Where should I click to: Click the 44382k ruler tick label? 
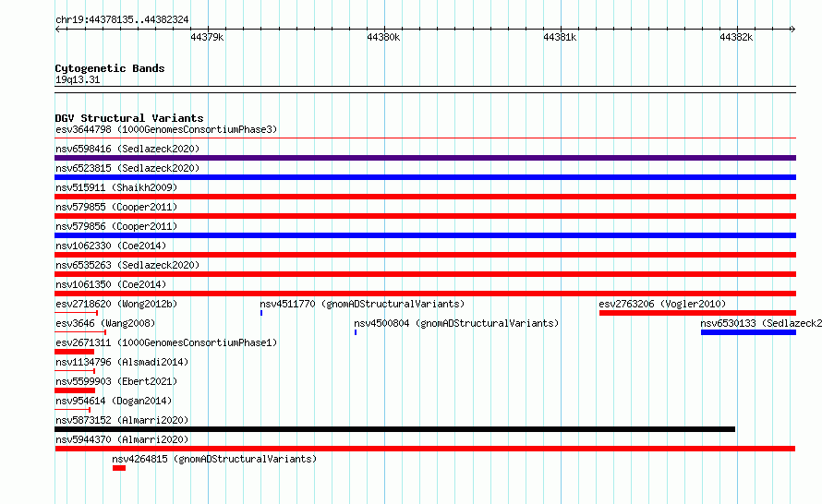click(x=736, y=37)
